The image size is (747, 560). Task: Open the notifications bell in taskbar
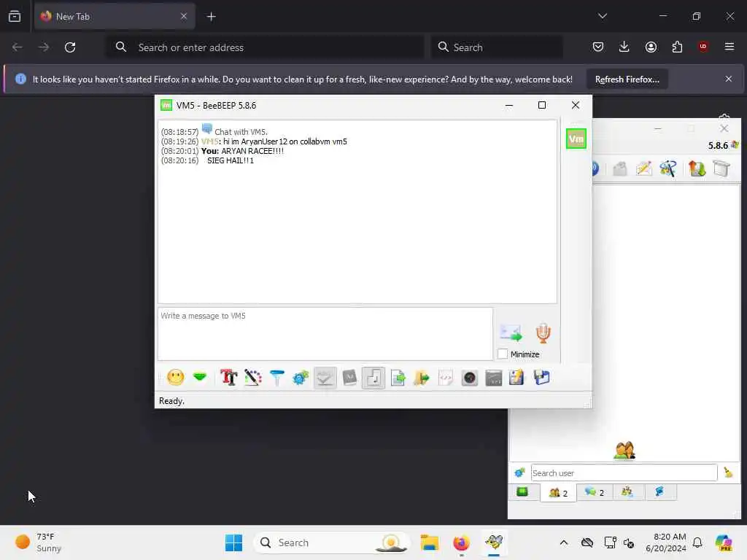tap(697, 542)
